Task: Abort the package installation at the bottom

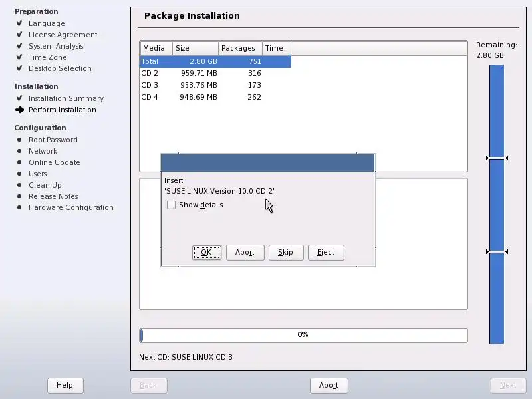Action: click(x=329, y=386)
